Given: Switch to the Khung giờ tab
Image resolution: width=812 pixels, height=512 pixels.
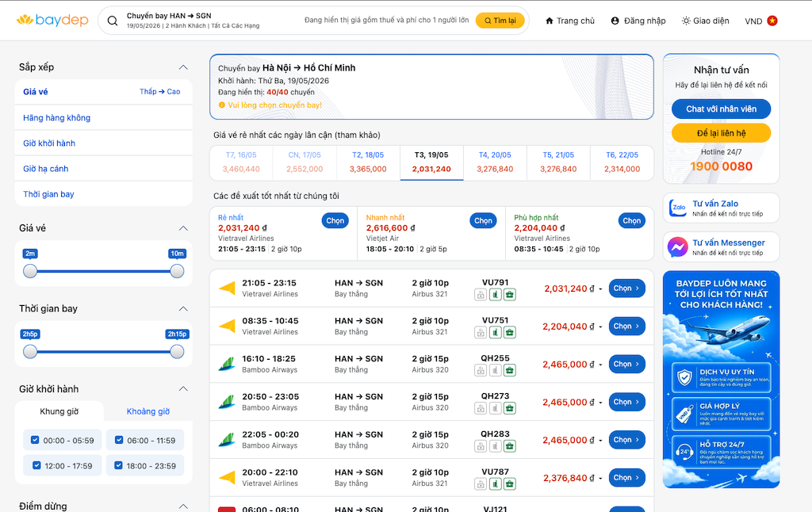Looking at the screenshot, I should pos(59,411).
